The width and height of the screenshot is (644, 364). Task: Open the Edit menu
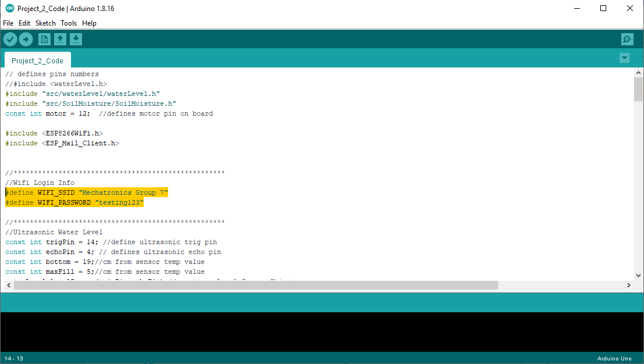click(24, 23)
